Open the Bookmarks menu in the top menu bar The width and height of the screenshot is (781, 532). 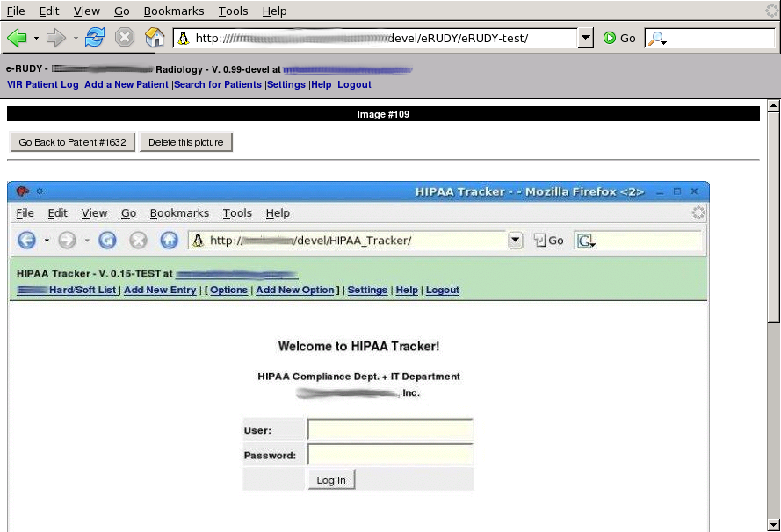(x=173, y=11)
